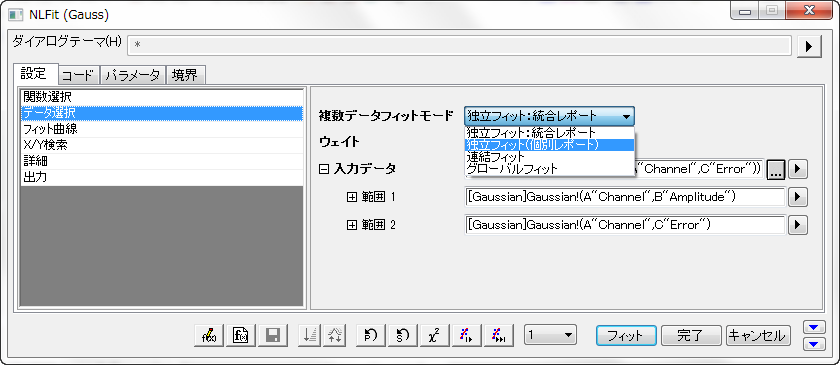
Task: Click the 範囲 2 data range field
Action: pyautogui.click(x=625, y=225)
